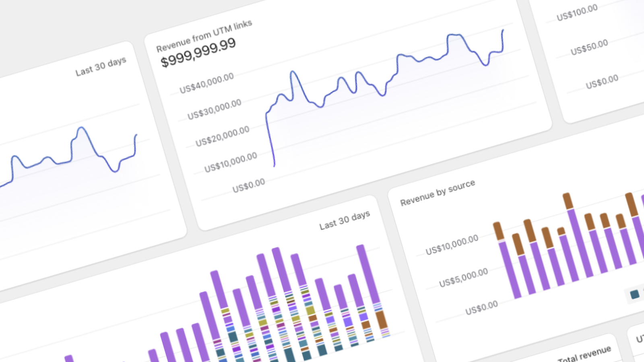
Task: Click the US$40,000.00 axis label
Action: 206,83
